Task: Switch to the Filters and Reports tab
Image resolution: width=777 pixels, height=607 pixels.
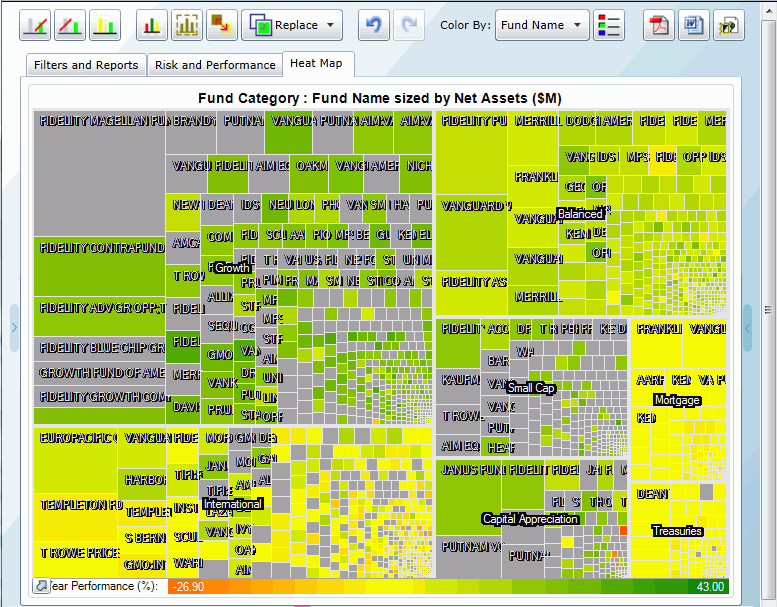Action: tap(86, 65)
